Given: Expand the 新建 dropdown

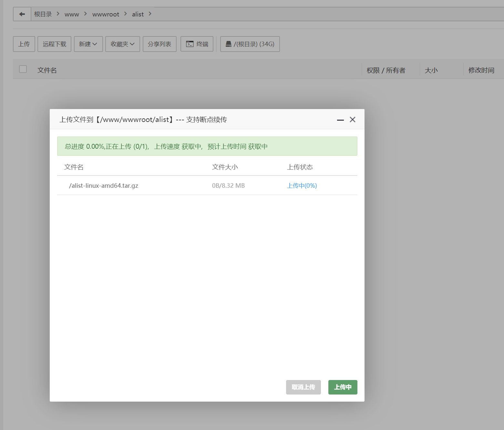Looking at the screenshot, I should coord(88,44).
